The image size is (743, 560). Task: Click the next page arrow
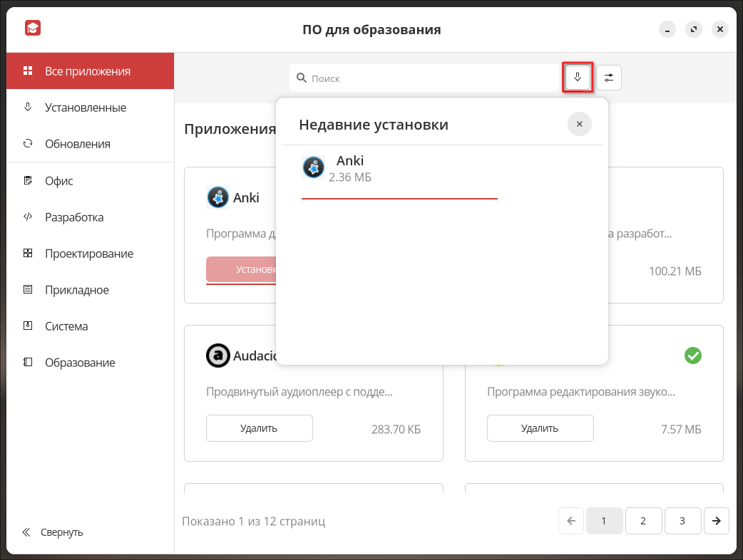click(x=716, y=521)
